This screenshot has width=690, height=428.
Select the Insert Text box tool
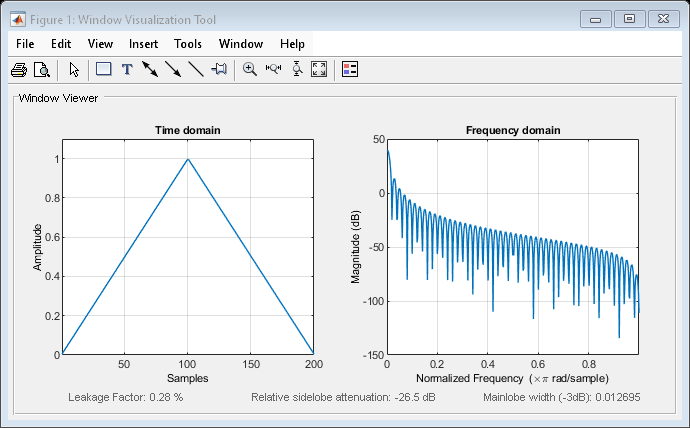pos(127,70)
